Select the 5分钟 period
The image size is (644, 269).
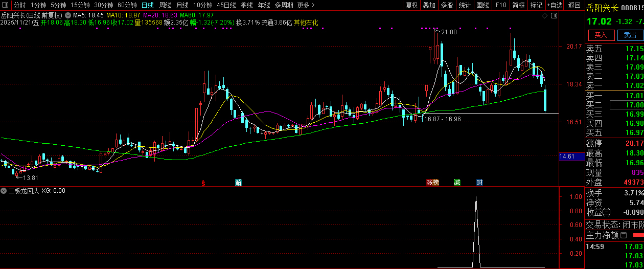pos(58,5)
